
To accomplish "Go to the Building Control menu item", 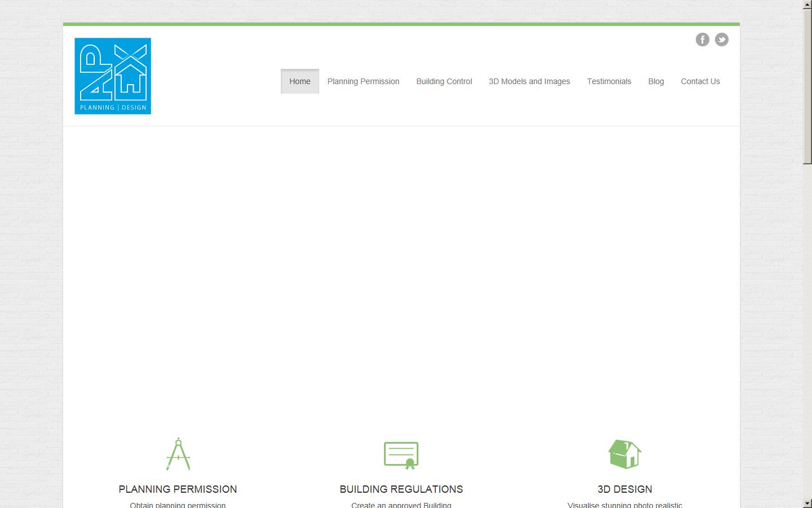I will click(444, 81).
